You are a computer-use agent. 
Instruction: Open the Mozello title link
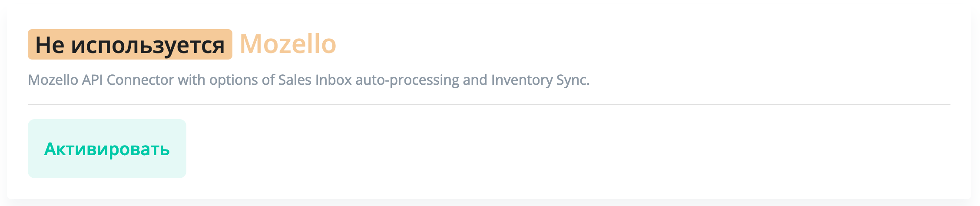[288, 44]
